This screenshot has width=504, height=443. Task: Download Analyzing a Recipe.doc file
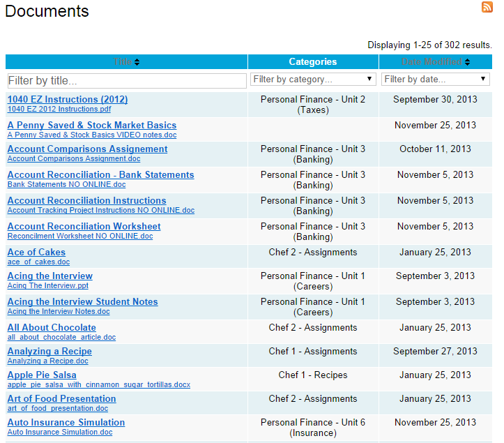pos(48,361)
